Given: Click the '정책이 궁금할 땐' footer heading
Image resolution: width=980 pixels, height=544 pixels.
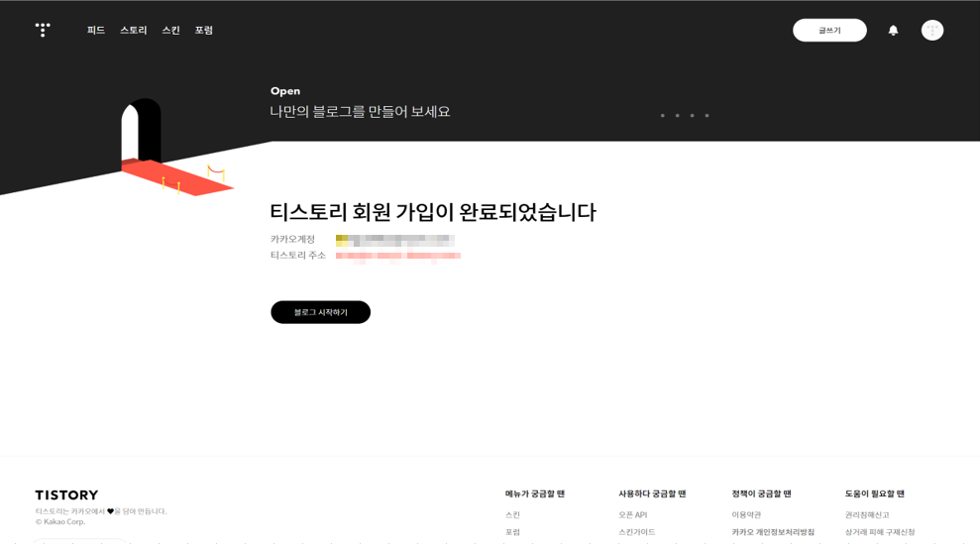Looking at the screenshot, I should tap(761, 494).
